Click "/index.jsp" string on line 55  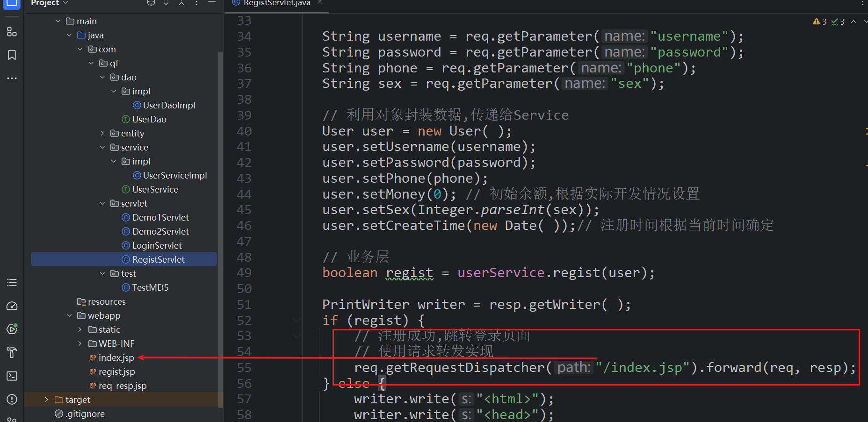tap(642, 368)
